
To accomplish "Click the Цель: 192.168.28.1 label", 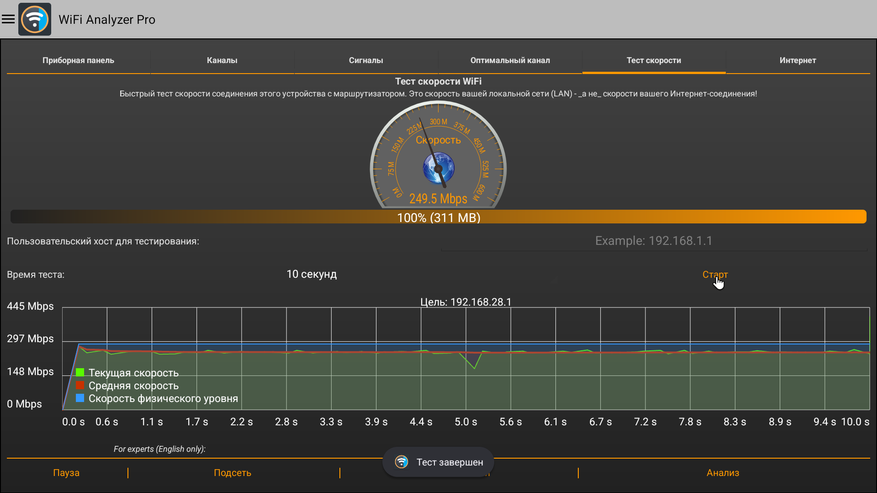I will pyautogui.click(x=465, y=302).
